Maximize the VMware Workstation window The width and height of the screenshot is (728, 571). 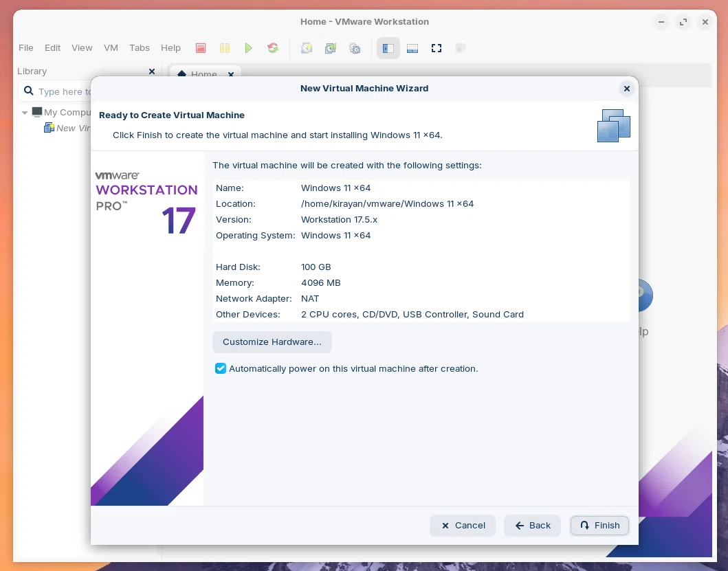683,22
